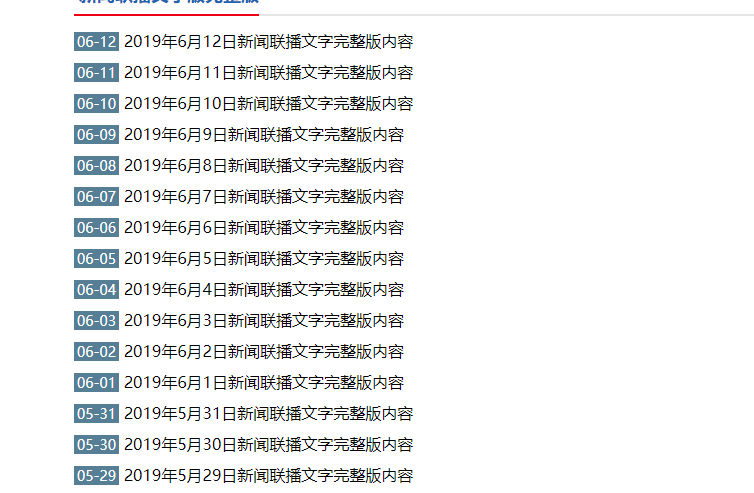
Task: Click the 2019年6月10日新闻联播文字完整版 link
Action: (268, 104)
